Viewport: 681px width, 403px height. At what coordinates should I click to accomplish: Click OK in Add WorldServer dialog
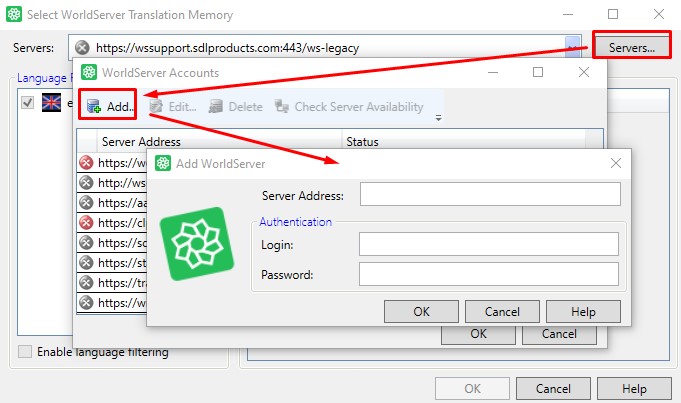(x=421, y=311)
